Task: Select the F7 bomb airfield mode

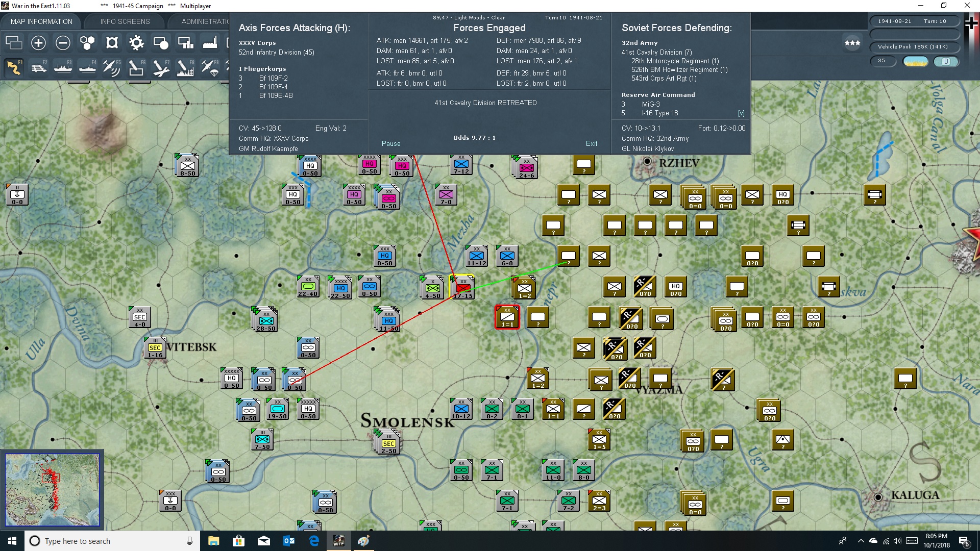Action: pyautogui.click(x=161, y=68)
